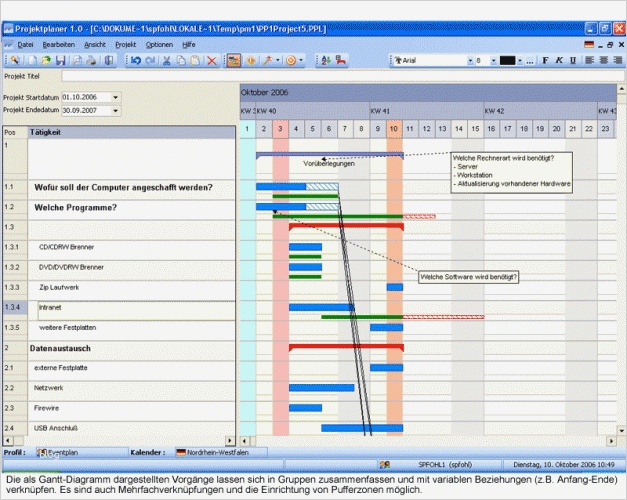Viewport: 627px width, 500px height.
Task: Click the orange diamond milestone icon
Action: coord(251,60)
